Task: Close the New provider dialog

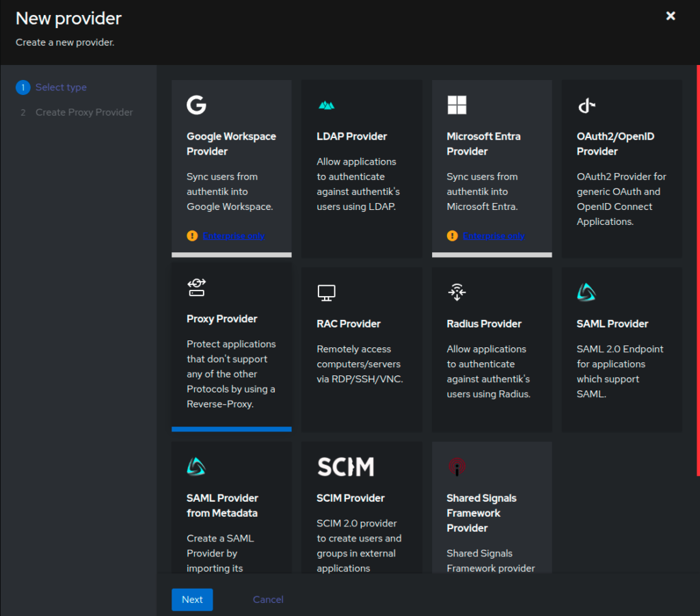Action: click(671, 16)
